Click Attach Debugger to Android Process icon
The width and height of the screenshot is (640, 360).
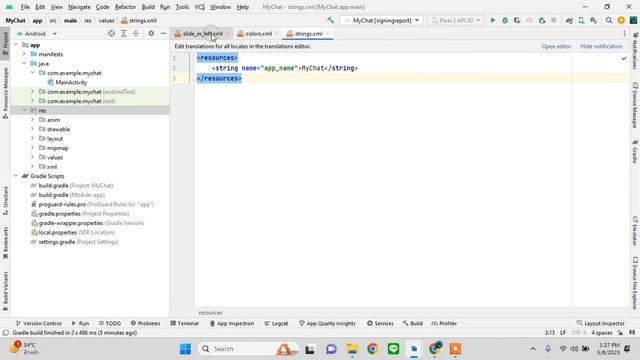[x=542, y=20]
